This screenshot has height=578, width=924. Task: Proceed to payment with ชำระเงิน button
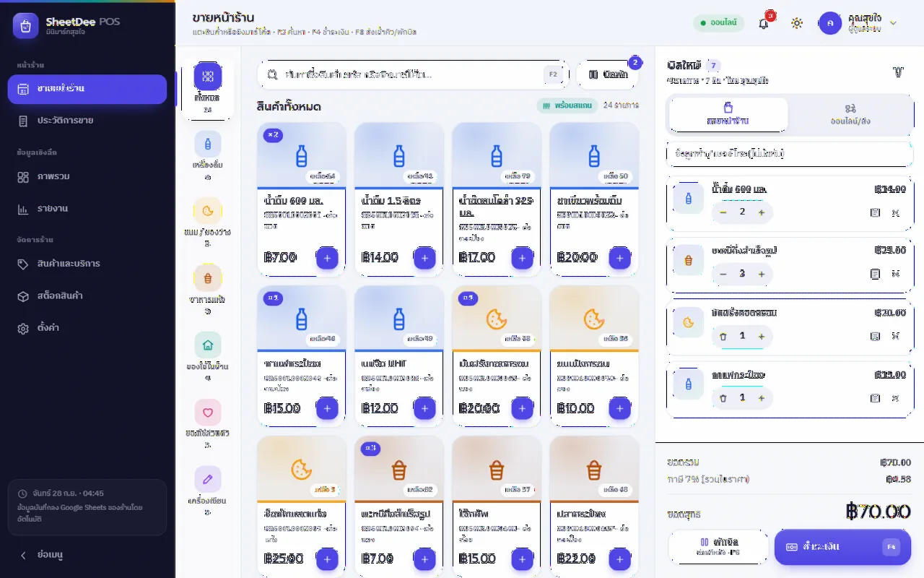pos(842,547)
